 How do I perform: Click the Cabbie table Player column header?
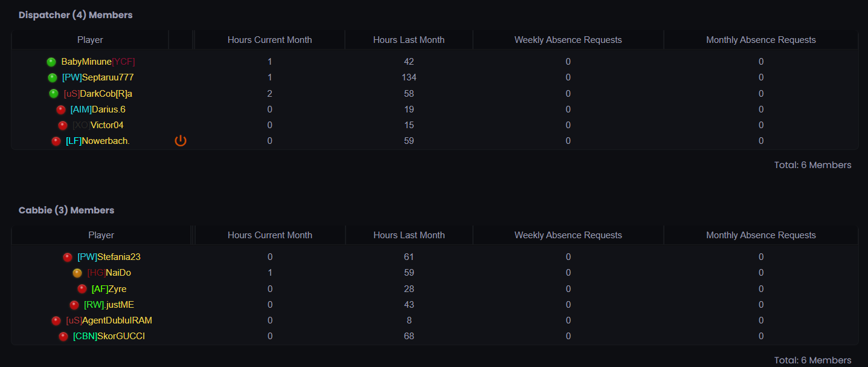click(x=101, y=235)
